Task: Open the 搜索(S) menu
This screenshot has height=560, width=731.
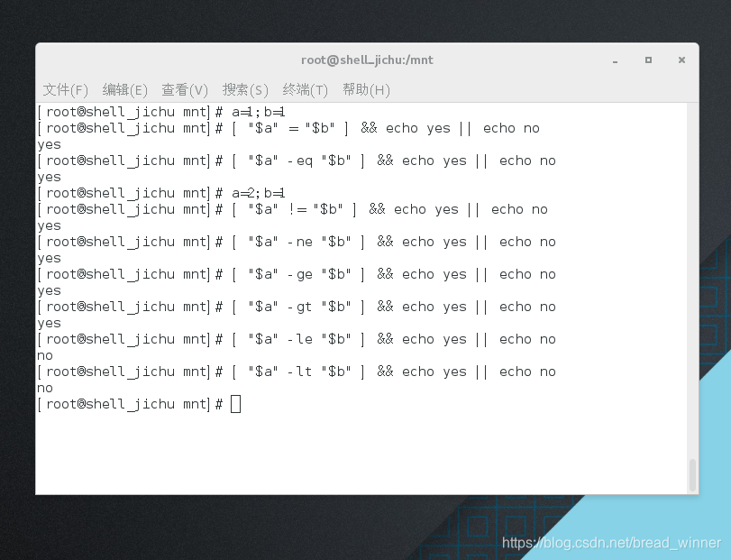Action: [245, 89]
